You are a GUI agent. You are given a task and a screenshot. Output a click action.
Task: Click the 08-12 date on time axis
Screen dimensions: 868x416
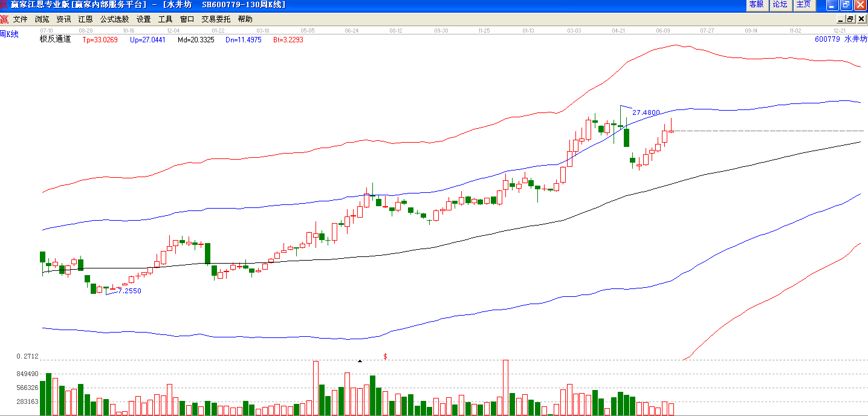point(396,30)
